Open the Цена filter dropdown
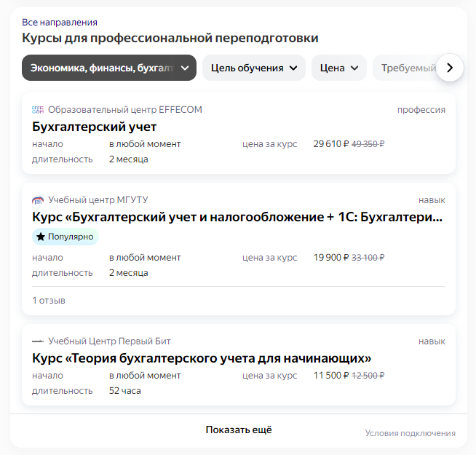This screenshot has height=455, width=476. [x=338, y=68]
